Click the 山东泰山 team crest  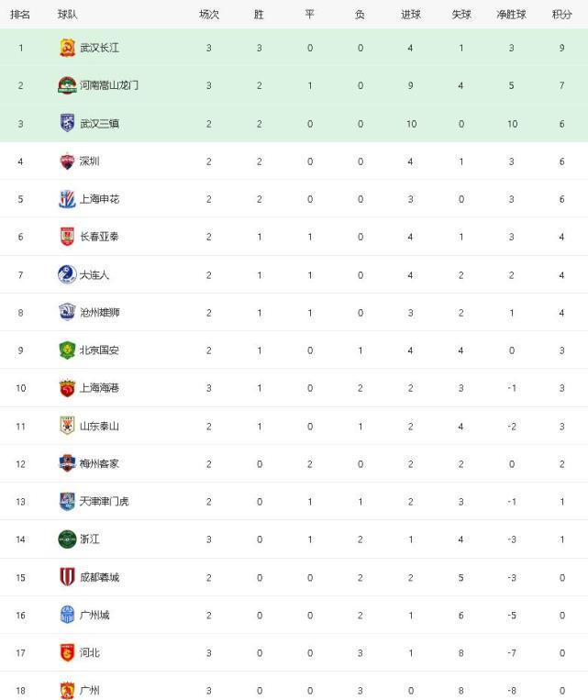[67, 426]
